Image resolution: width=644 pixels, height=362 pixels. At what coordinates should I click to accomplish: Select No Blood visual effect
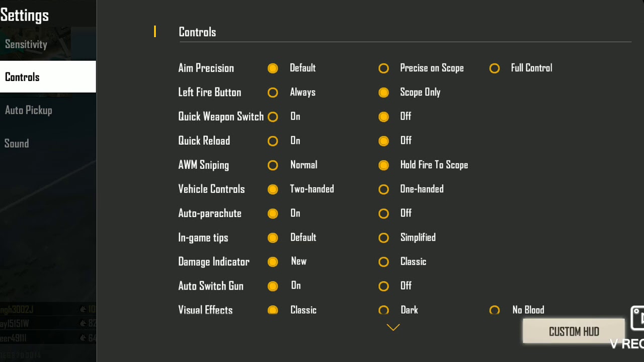pyautogui.click(x=495, y=310)
